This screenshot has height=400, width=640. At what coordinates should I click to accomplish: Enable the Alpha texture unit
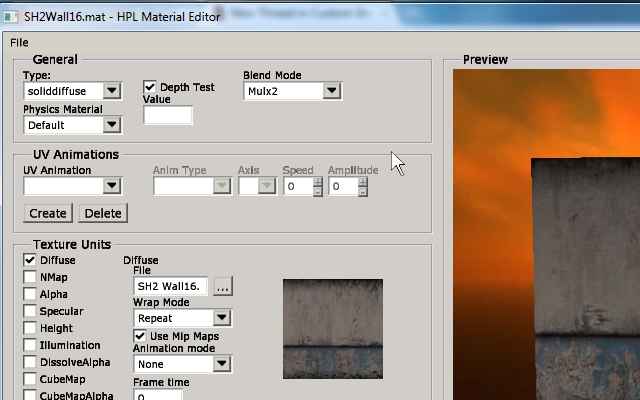point(30,294)
